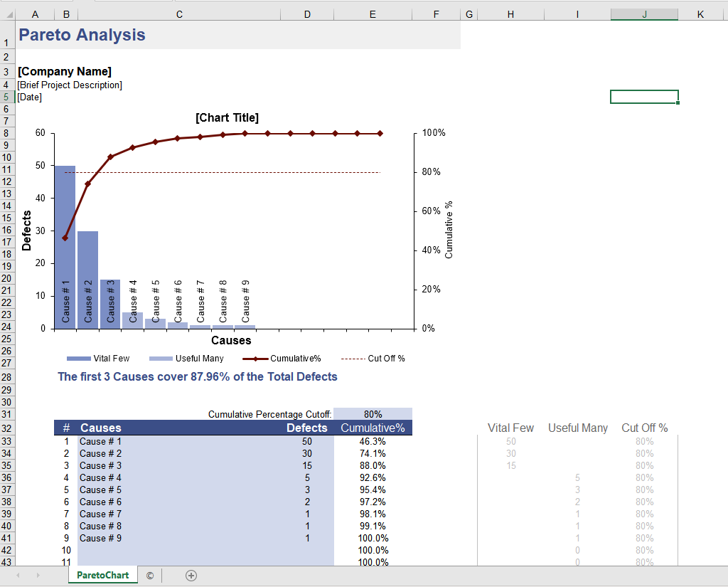Select the [Chart Title] text on chart
The height and width of the screenshot is (587, 728).
coord(227,117)
